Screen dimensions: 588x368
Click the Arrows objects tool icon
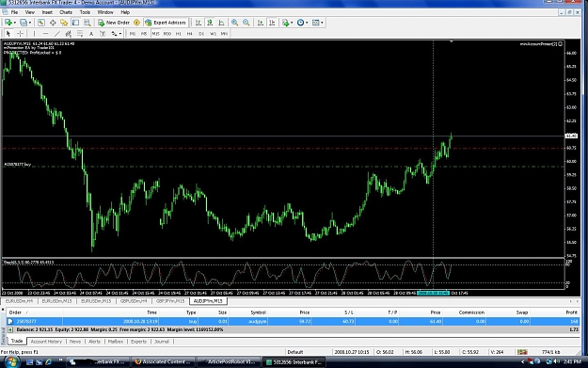[x=114, y=34]
